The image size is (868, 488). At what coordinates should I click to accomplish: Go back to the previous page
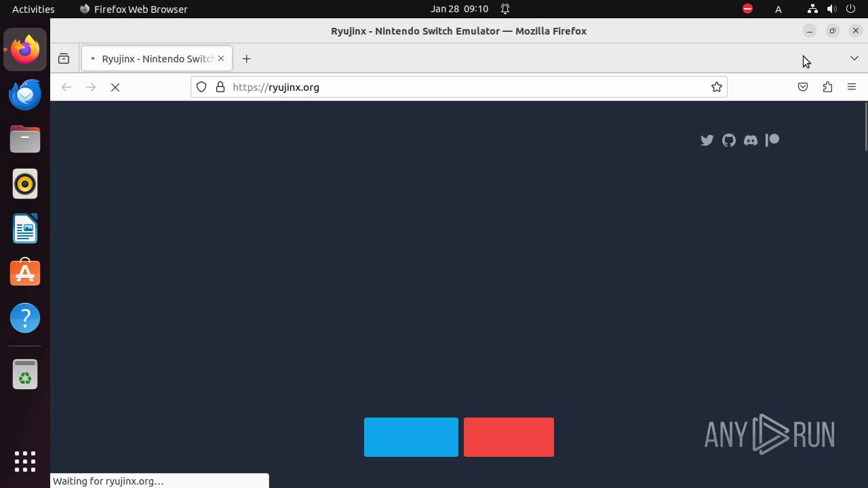coord(66,87)
